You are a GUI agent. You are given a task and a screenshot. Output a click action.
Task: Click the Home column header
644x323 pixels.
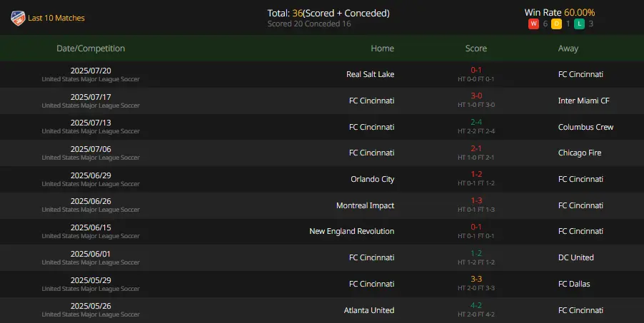(x=383, y=48)
